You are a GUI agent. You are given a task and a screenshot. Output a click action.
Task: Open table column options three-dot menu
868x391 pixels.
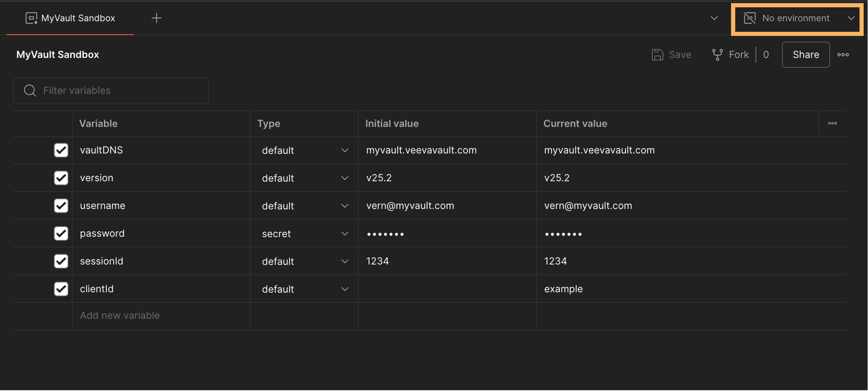pos(832,123)
